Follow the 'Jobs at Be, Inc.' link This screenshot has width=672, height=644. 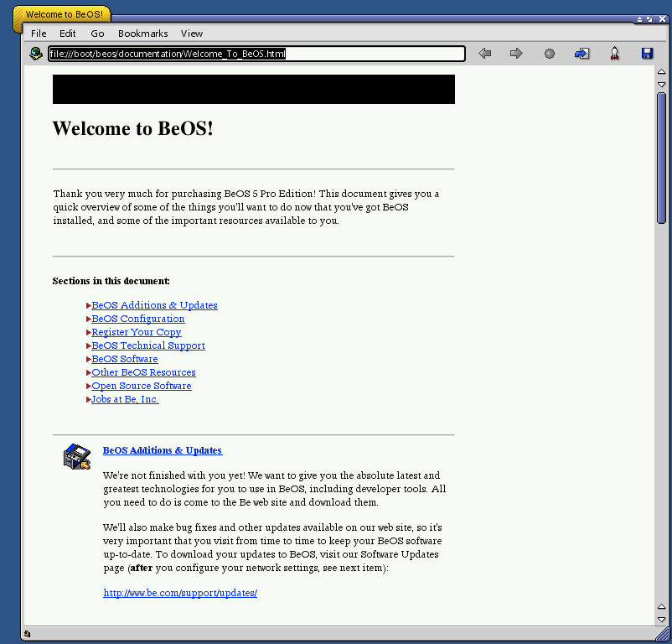(125, 399)
